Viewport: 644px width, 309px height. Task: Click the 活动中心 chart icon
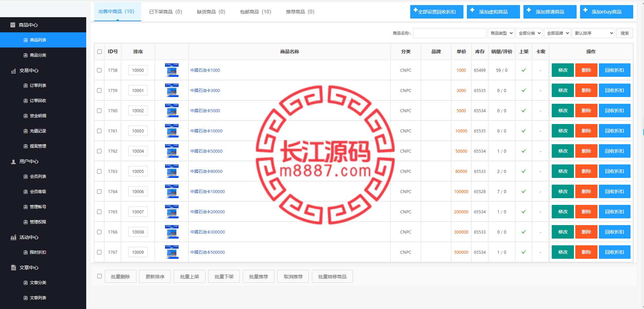[13, 238]
